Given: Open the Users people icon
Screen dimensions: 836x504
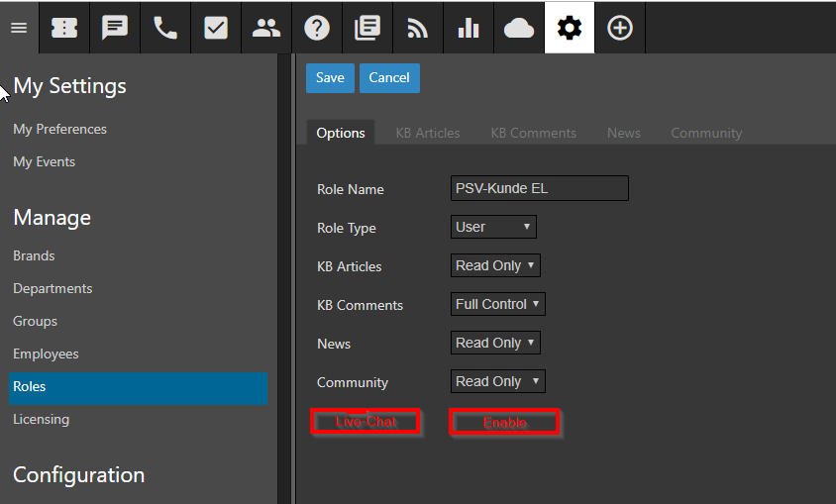Looking at the screenshot, I should [266, 28].
